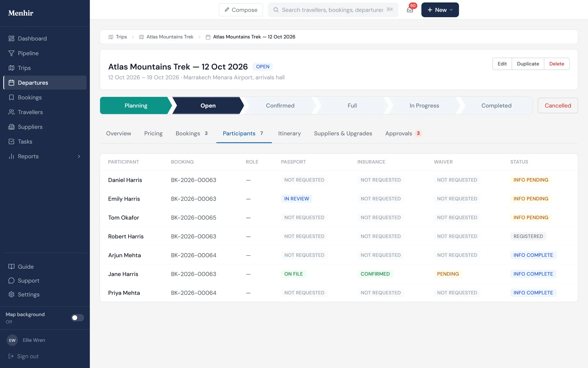Viewport: 588px width, 368px height.
Task: Click the Passport column header
Action: [x=293, y=162]
